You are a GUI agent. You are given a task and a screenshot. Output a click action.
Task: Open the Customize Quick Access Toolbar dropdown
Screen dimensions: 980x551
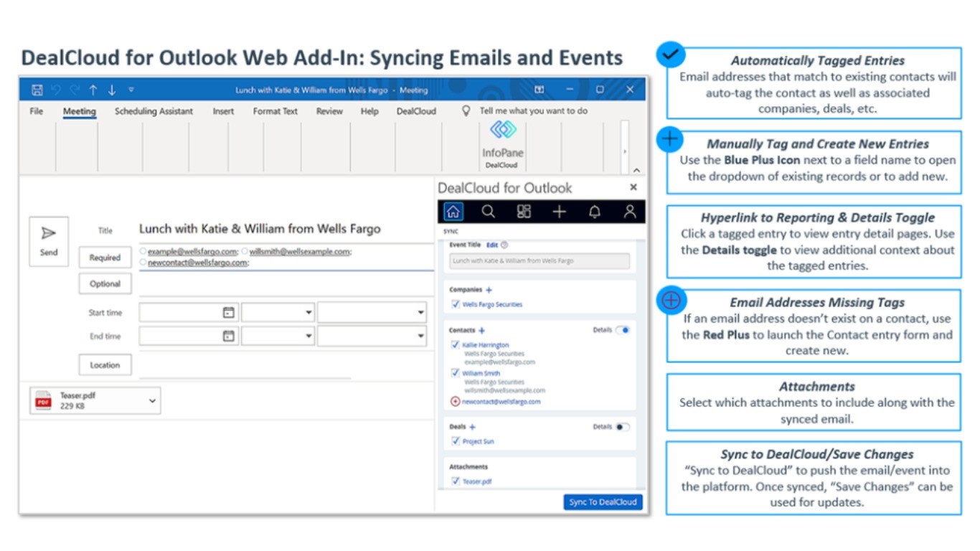(131, 90)
